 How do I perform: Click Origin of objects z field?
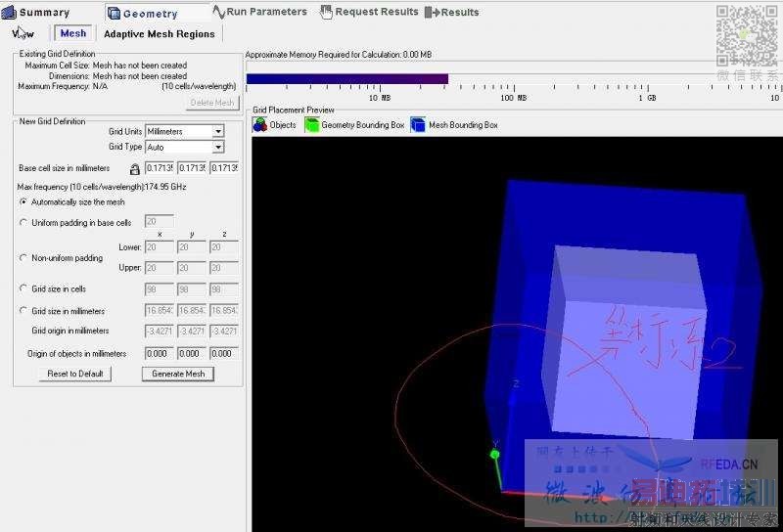pyautogui.click(x=224, y=353)
